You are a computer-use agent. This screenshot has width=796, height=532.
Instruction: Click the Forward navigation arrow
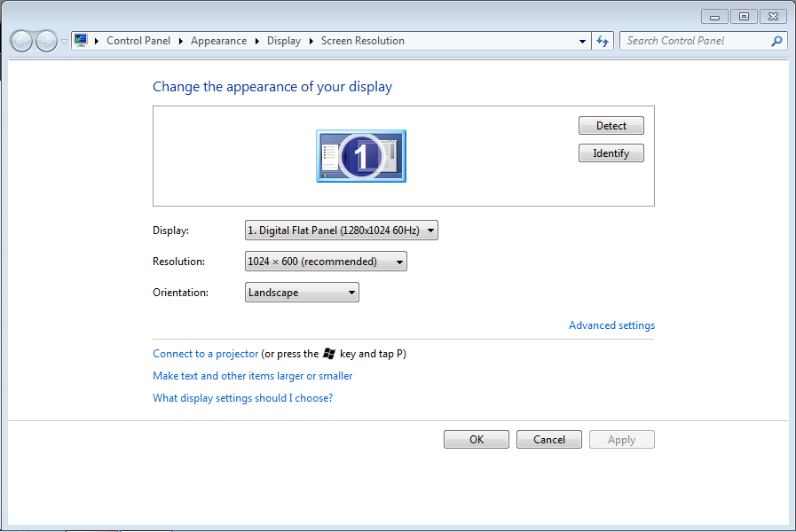click(x=47, y=41)
